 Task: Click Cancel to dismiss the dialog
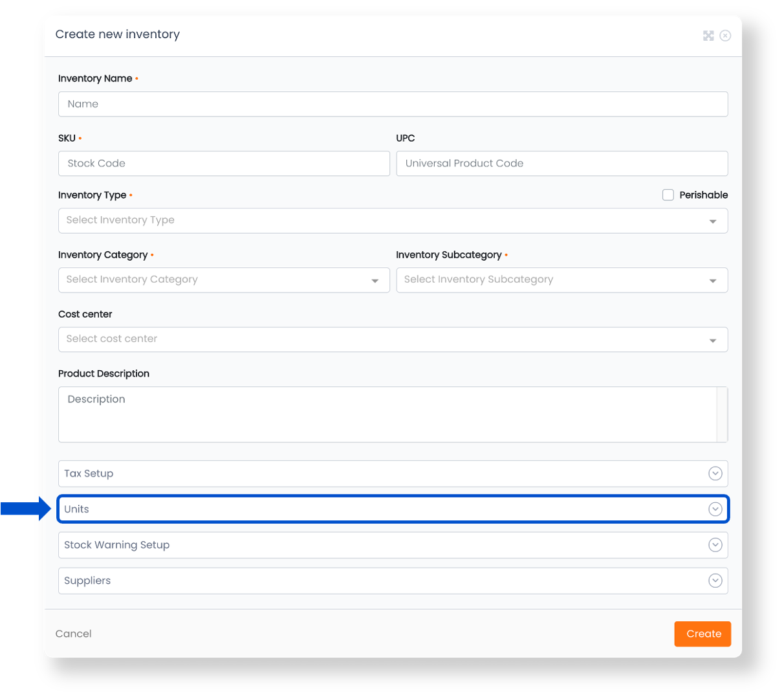click(73, 634)
